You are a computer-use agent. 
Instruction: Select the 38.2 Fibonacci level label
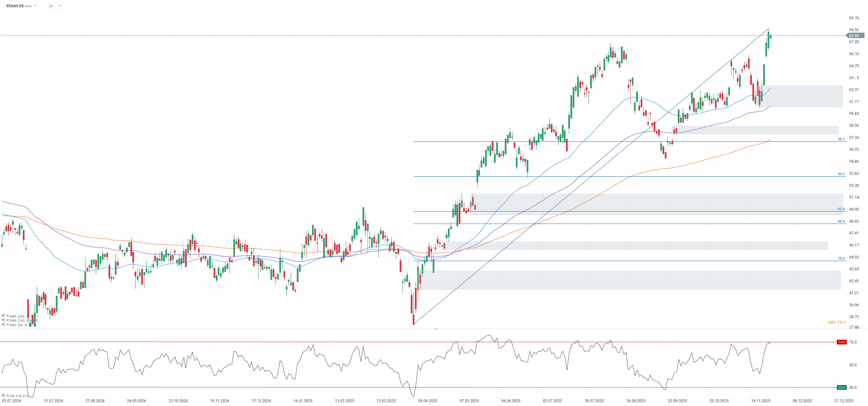click(x=841, y=139)
